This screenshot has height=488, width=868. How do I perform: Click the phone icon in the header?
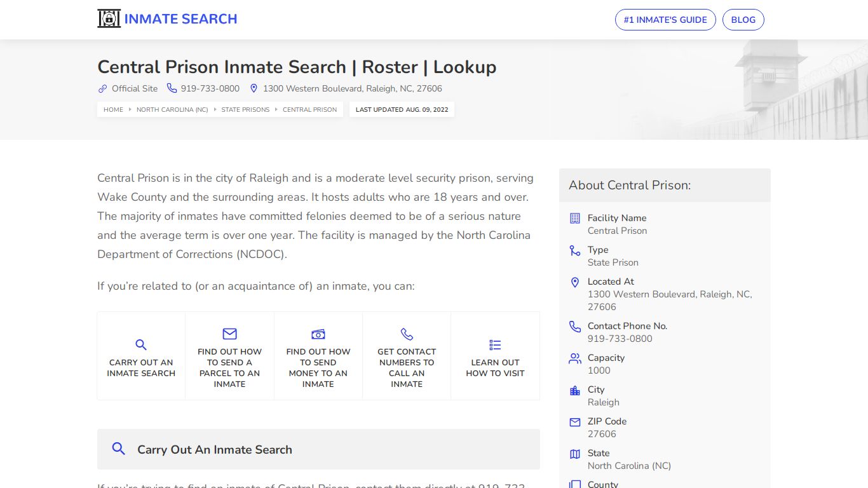coord(172,88)
